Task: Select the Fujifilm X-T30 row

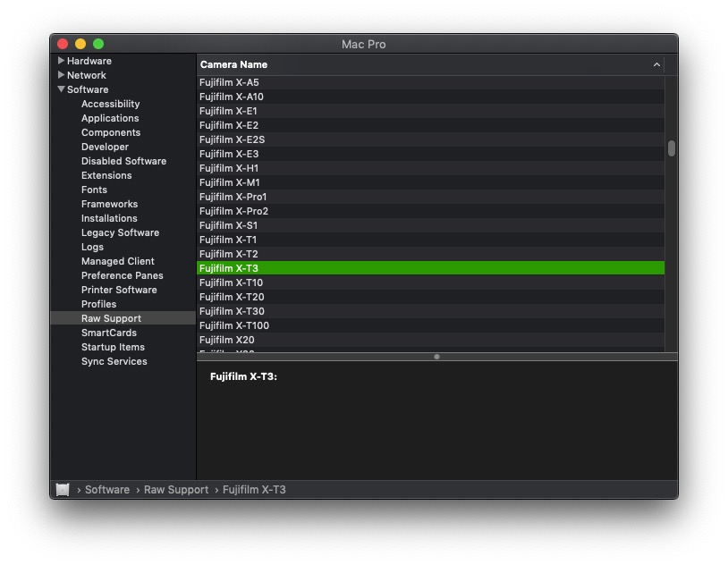Action: pyautogui.click(x=430, y=311)
